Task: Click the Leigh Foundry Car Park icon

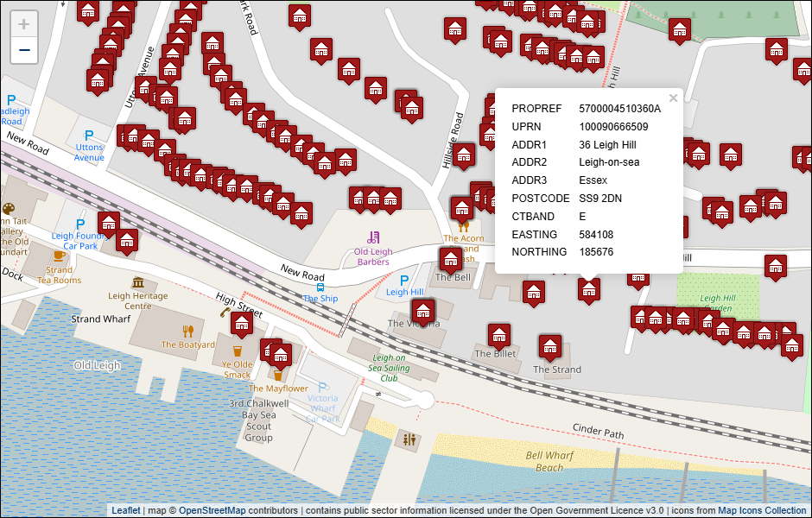Action: click(x=79, y=224)
